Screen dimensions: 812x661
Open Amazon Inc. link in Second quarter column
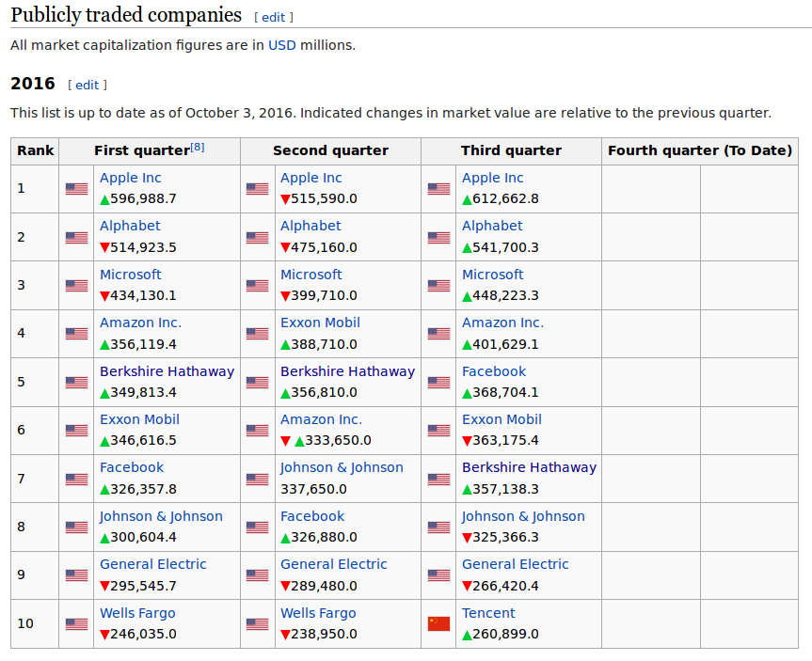(322, 419)
